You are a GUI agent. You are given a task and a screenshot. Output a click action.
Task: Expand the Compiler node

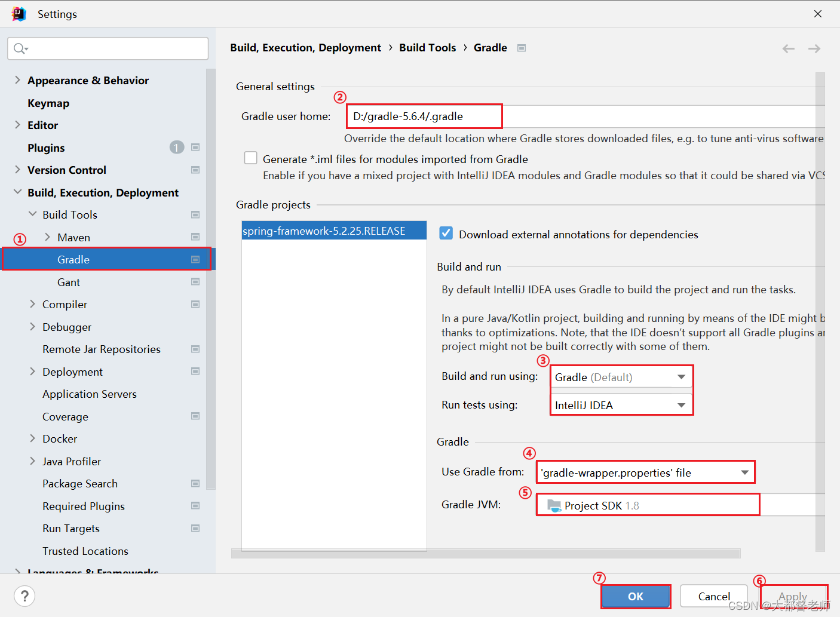(x=32, y=304)
